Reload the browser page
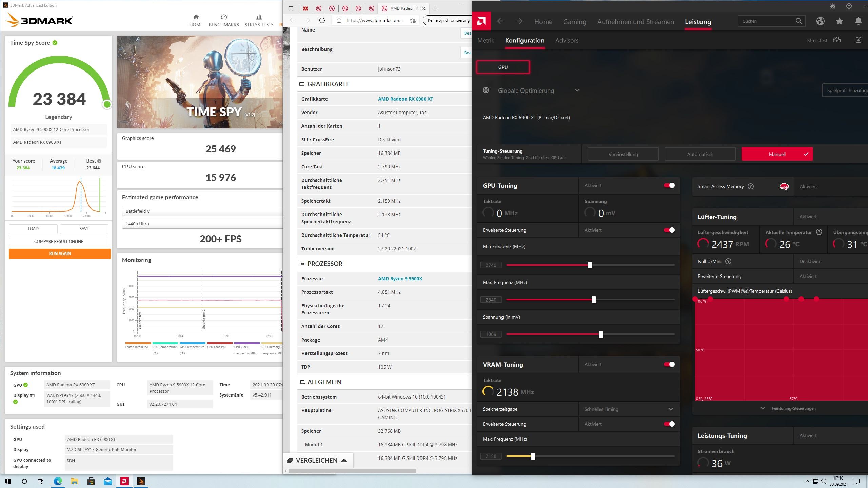 coord(322,20)
